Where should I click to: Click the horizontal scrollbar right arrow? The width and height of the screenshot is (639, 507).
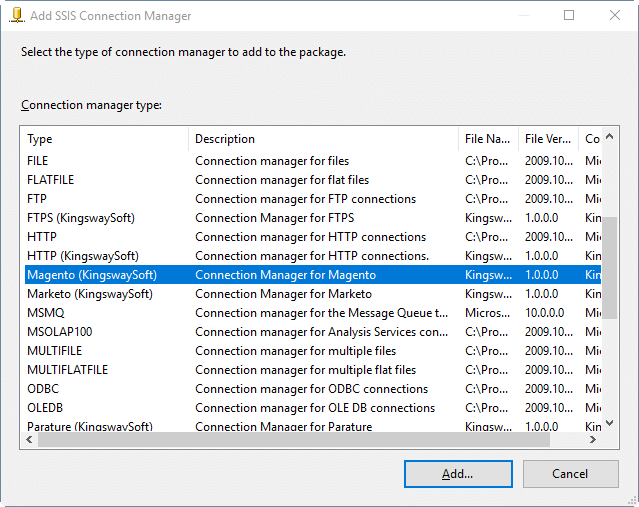point(593,440)
